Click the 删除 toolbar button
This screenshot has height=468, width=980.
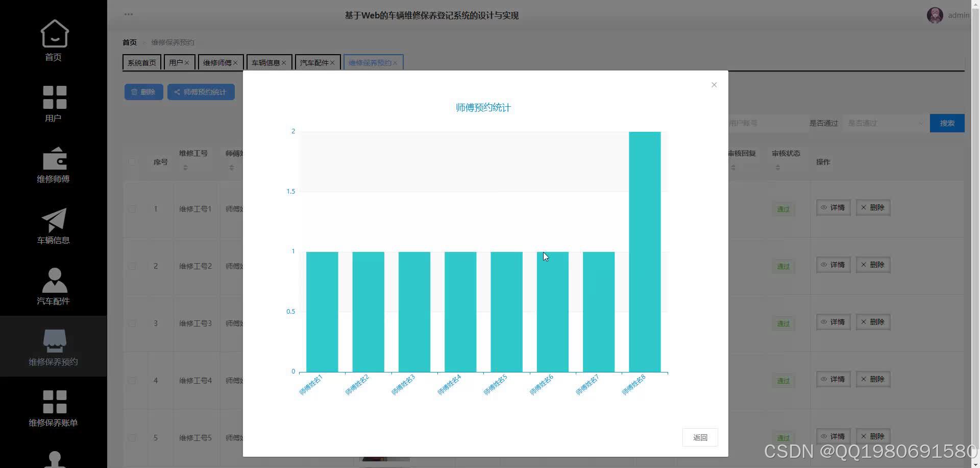[144, 92]
